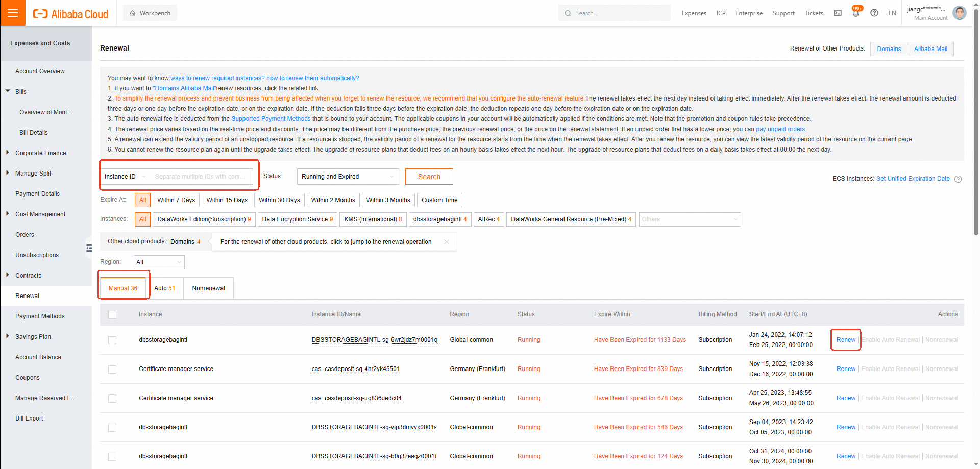Click the unified expiration date help icon
The height and width of the screenshot is (469, 980).
pyautogui.click(x=958, y=179)
